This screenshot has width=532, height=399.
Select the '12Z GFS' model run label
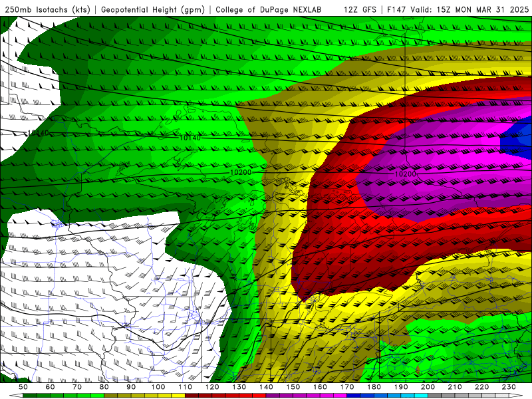click(360, 9)
